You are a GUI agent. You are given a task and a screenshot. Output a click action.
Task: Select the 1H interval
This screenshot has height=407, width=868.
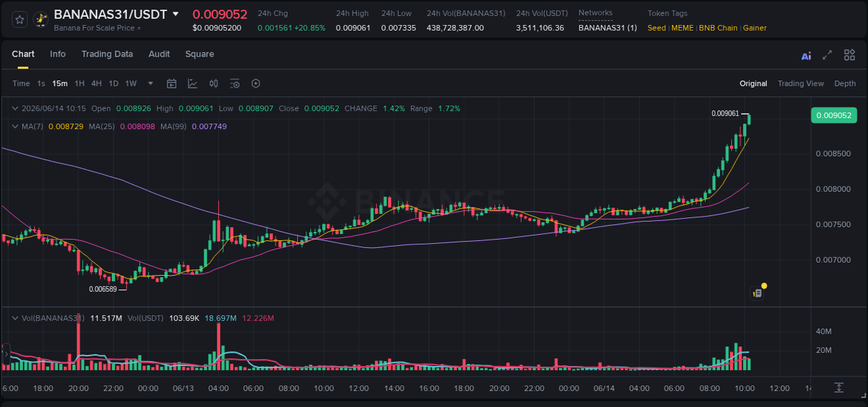point(80,83)
